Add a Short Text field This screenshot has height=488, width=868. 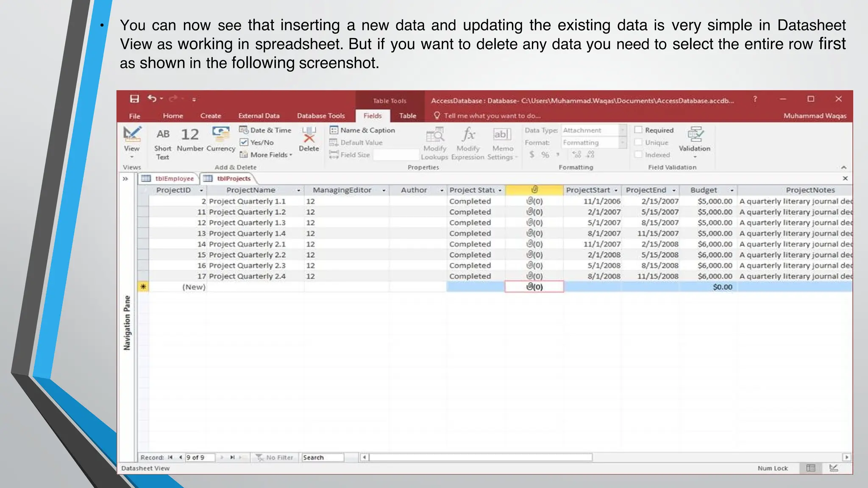pos(163,144)
